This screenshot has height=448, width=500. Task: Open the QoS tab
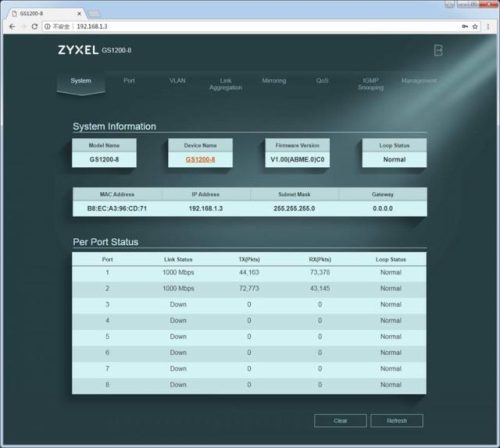tap(322, 81)
